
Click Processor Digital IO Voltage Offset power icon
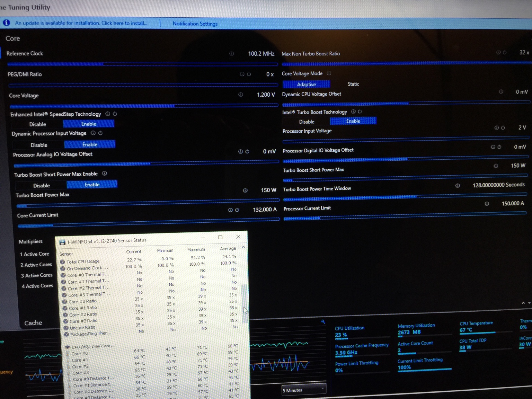coord(499,147)
